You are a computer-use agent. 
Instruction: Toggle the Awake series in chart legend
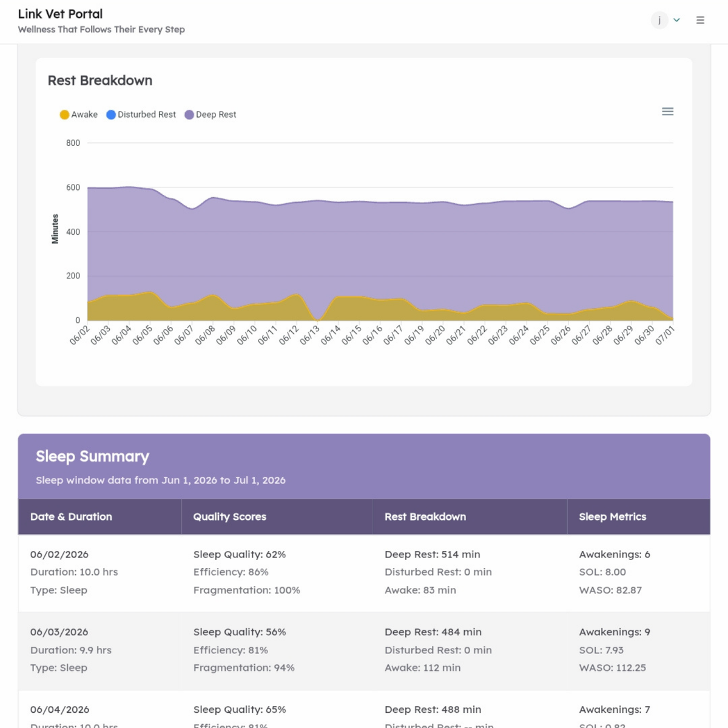pyautogui.click(x=79, y=115)
